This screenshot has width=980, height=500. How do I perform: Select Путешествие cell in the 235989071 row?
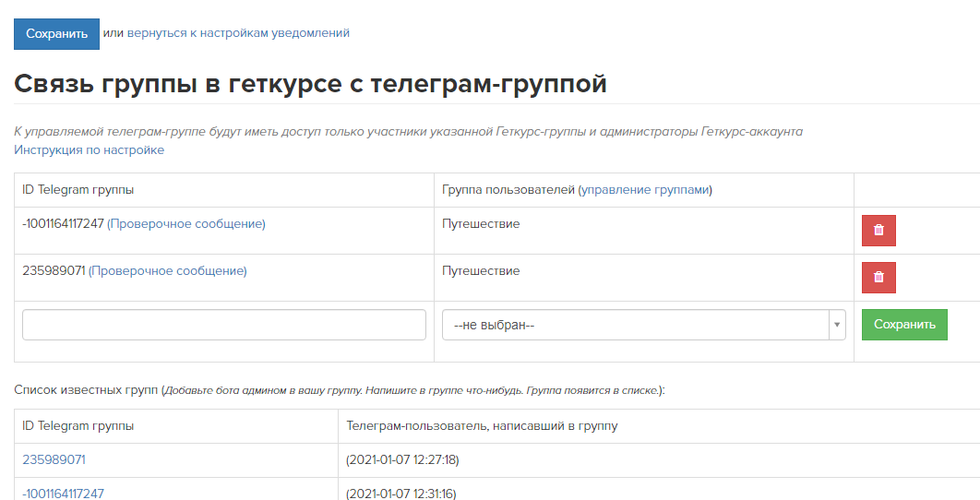tap(481, 270)
